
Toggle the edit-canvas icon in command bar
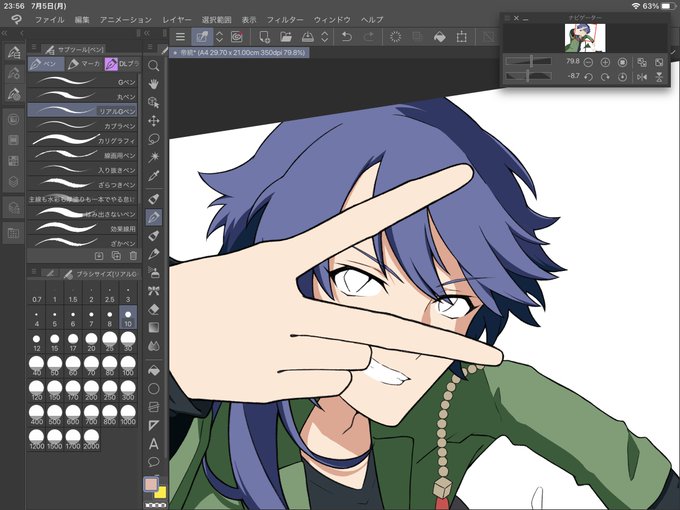click(x=202, y=37)
